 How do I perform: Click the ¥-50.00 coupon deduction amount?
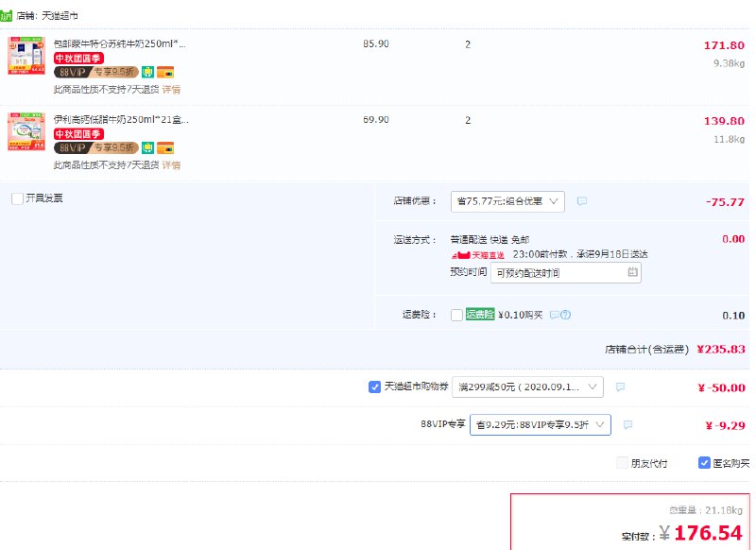click(x=721, y=387)
